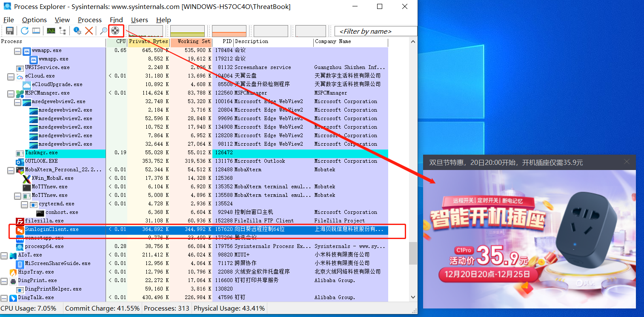
Task: Click the Filter by name field
Action: coord(376,31)
